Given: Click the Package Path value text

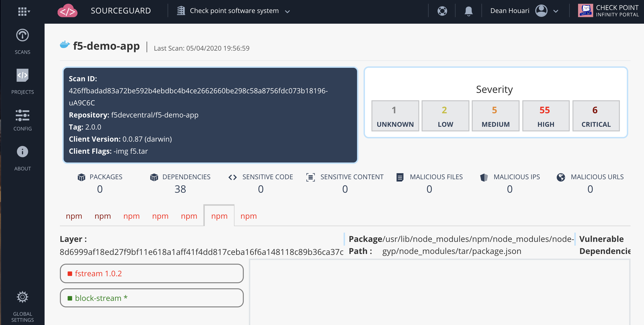Looking at the screenshot, I should click(x=478, y=245).
